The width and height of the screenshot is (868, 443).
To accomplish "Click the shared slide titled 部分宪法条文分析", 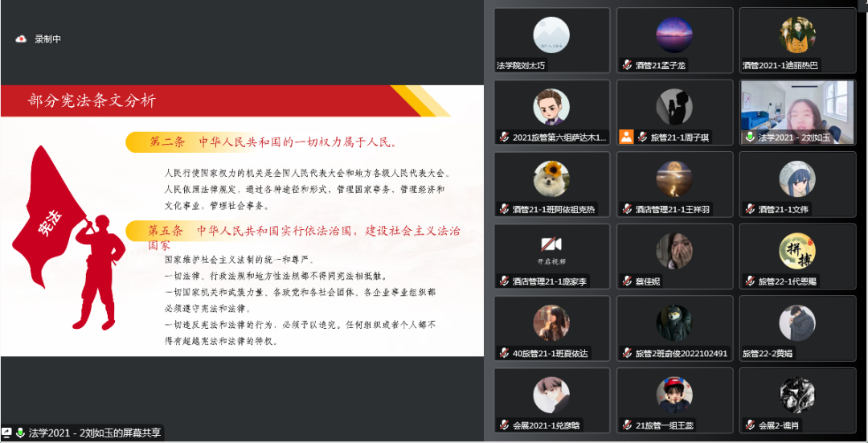I will point(242,220).
